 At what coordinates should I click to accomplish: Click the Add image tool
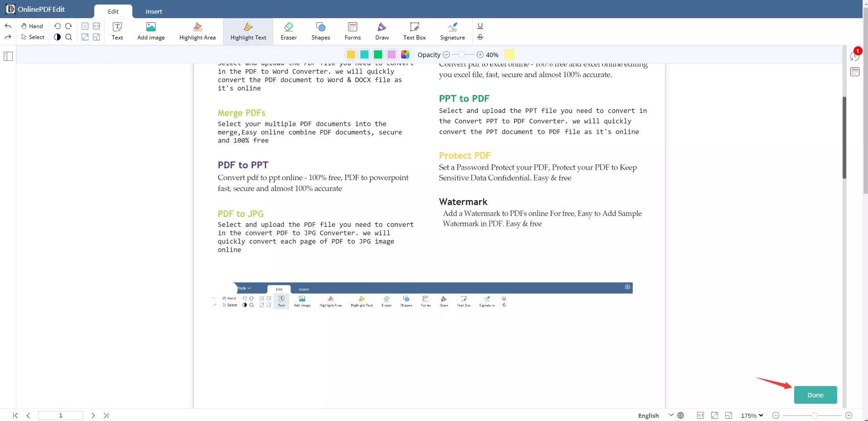pyautogui.click(x=151, y=31)
